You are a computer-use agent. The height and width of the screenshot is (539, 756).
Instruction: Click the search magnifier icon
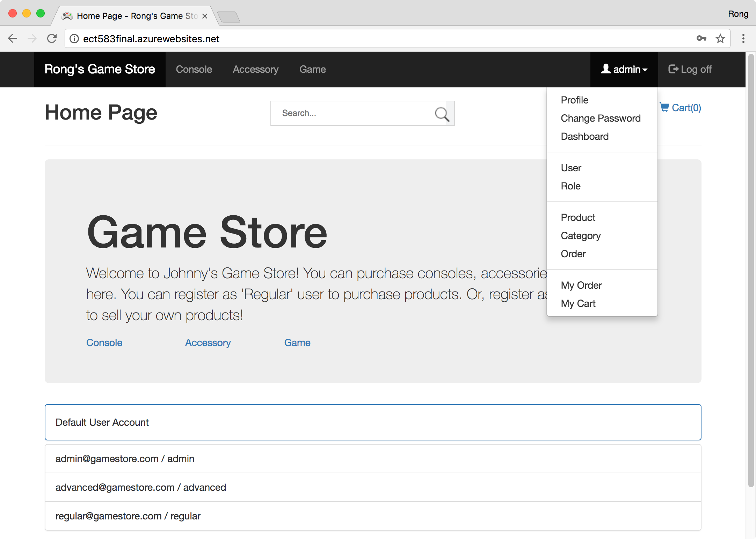click(442, 114)
